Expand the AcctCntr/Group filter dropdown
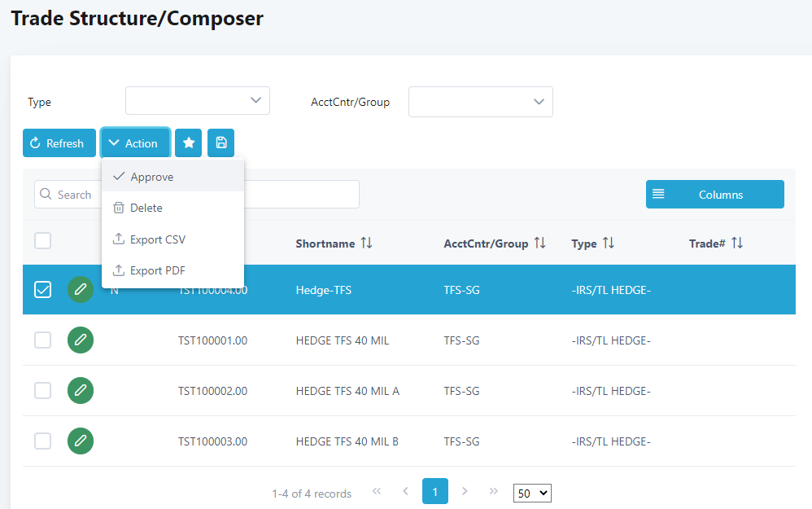 pyautogui.click(x=481, y=102)
